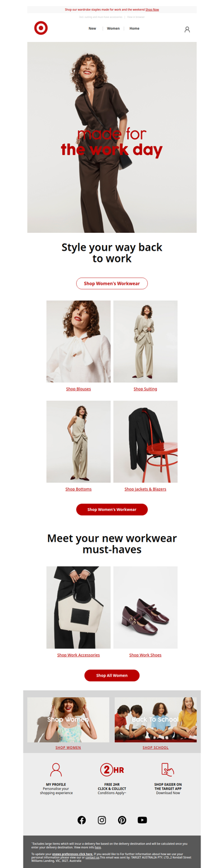Select the Back To School banner image
The image size is (224, 868).
click(156, 720)
